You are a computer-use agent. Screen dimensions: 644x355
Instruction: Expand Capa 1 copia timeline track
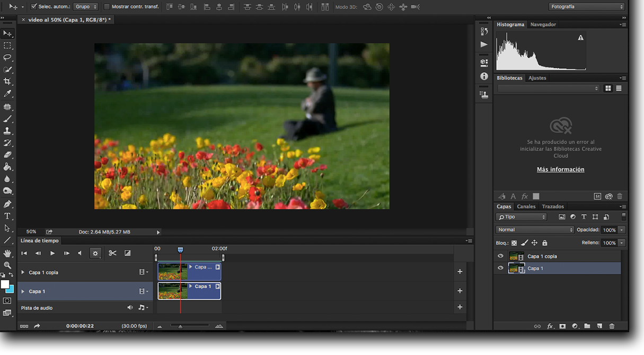tap(23, 272)
